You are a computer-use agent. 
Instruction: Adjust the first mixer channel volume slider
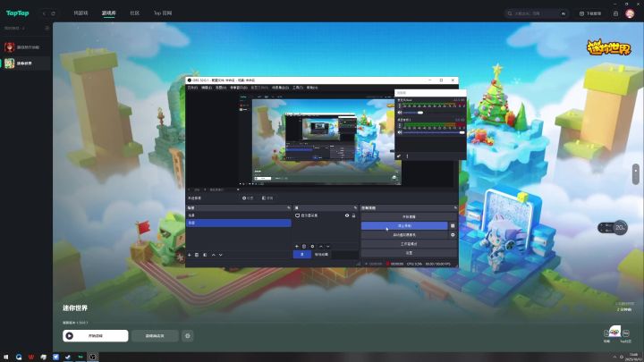pos(434,113)
